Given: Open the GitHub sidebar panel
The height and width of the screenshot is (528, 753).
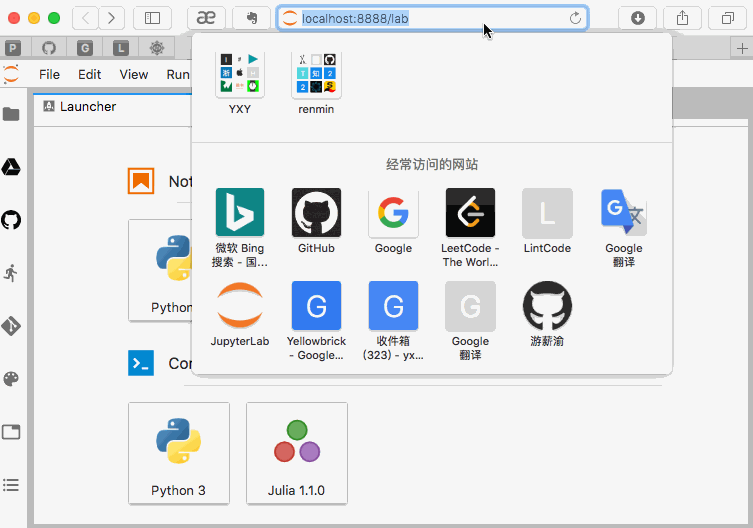Looking at the screenshot, I should [11, 220].
